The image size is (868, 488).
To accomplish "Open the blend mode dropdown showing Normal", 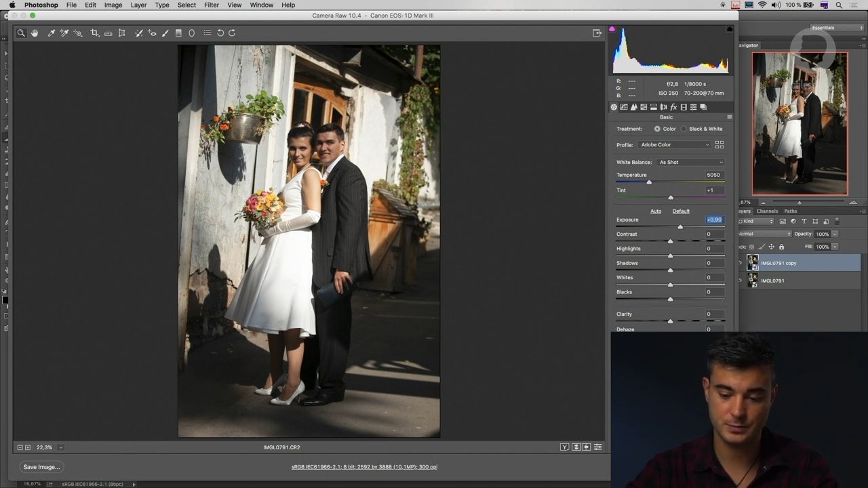I will (x=763, y=233).
